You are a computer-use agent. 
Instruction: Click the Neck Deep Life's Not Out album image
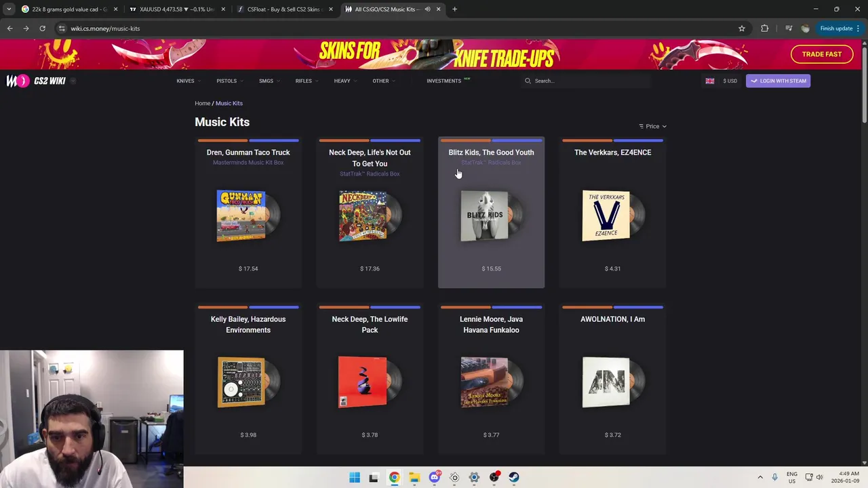pos(370,216)
